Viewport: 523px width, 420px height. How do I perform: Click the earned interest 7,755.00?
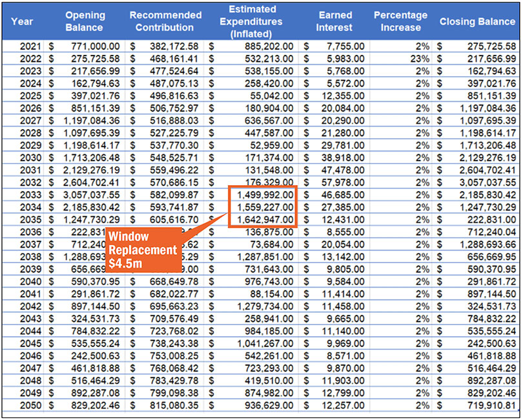coord(345,46)
